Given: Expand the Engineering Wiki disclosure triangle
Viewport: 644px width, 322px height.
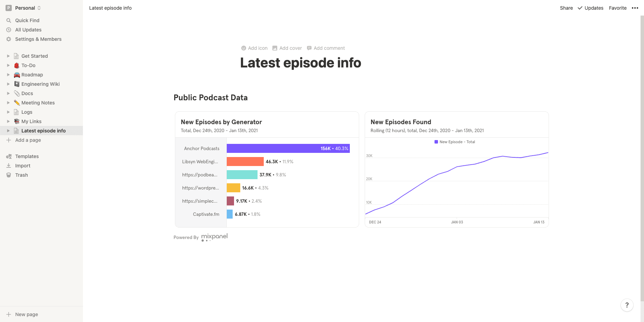Looking at the screenshot, I should pyautogui.click(x=8, y=84).
